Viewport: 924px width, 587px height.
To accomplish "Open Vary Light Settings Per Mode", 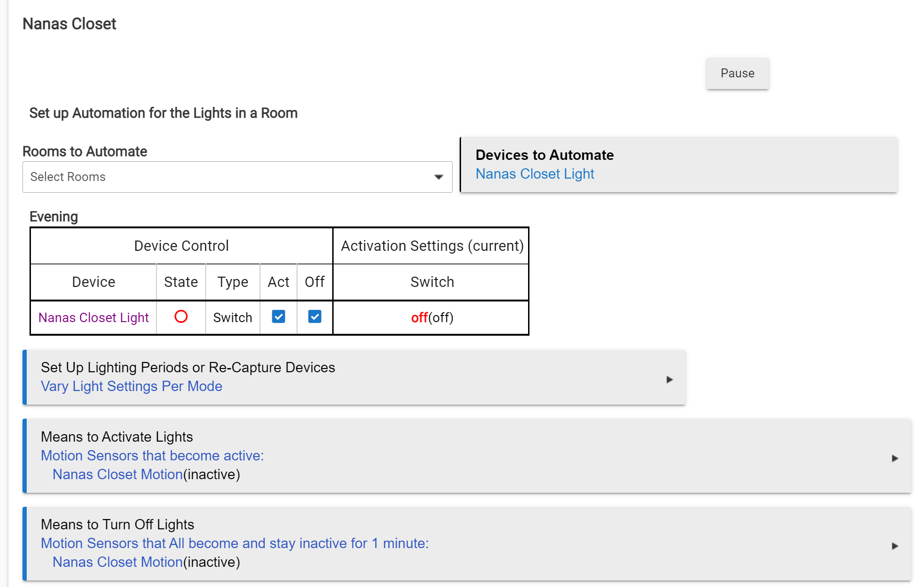I will click(131, 386).
